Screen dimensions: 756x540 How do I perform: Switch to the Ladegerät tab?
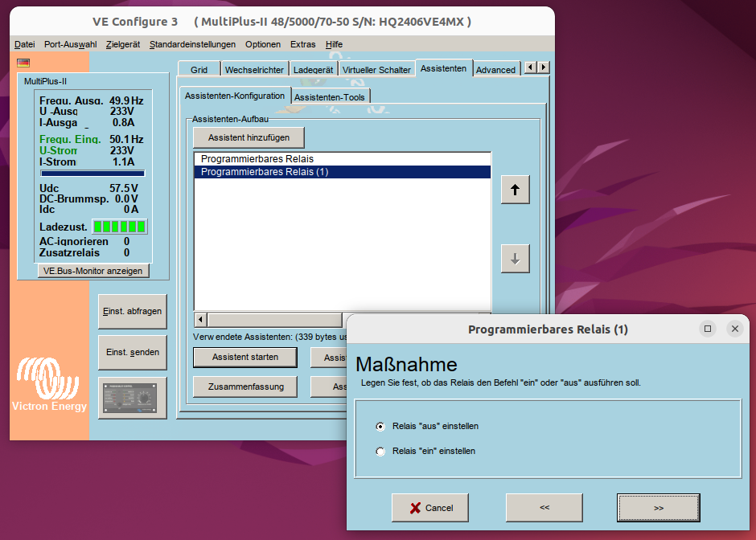click(313, 69)
